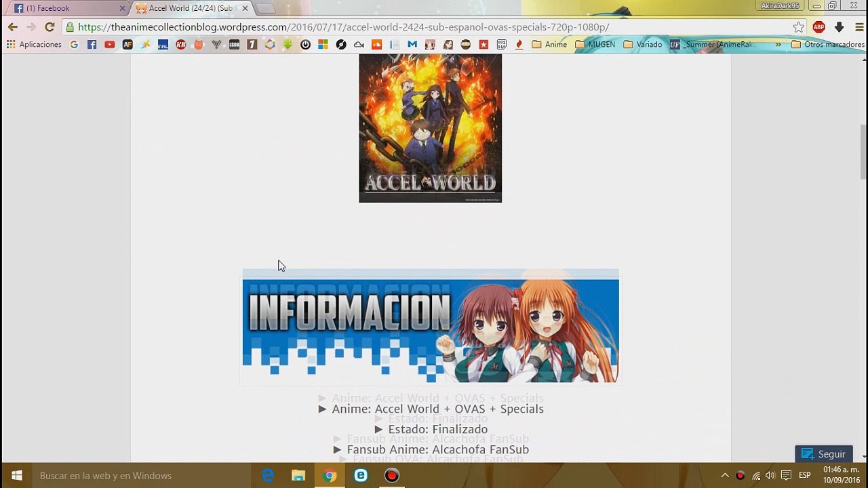Click 'Anime: Accel World + OVAS + Specials' text
This screenshot has width=868, height=488.
(437, 409)
